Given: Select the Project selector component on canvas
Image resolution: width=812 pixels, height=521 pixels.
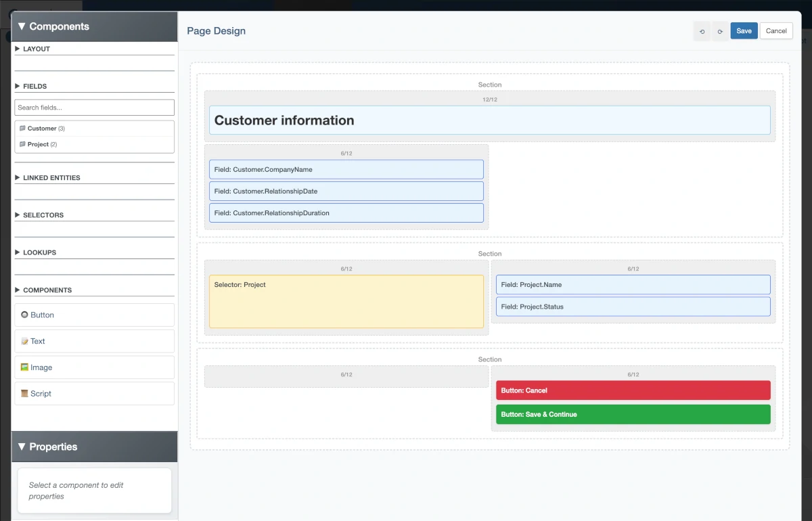Looking at the screenshot, I should point(346,300).
